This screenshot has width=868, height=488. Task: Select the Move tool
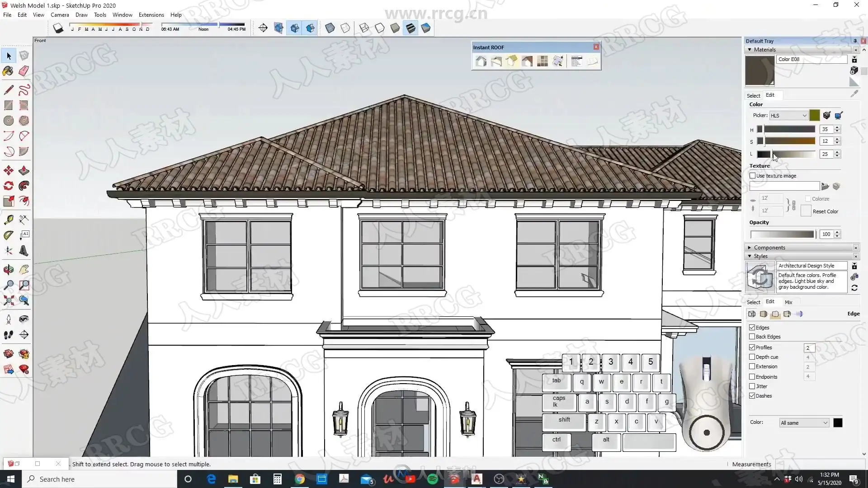[8, 170]
